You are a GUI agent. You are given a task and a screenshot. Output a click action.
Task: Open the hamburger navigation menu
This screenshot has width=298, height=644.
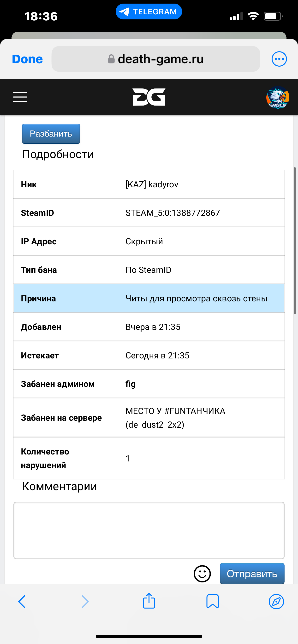click(x=20, y=97)
